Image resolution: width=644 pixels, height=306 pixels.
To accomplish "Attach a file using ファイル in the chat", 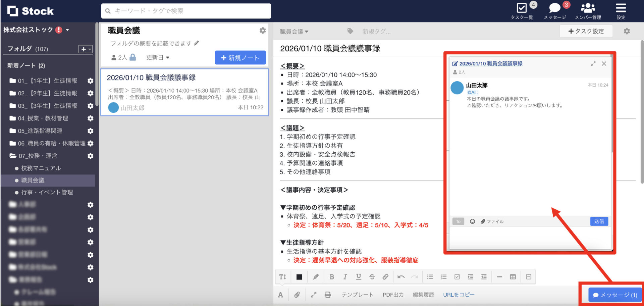I will coord(492,221).
